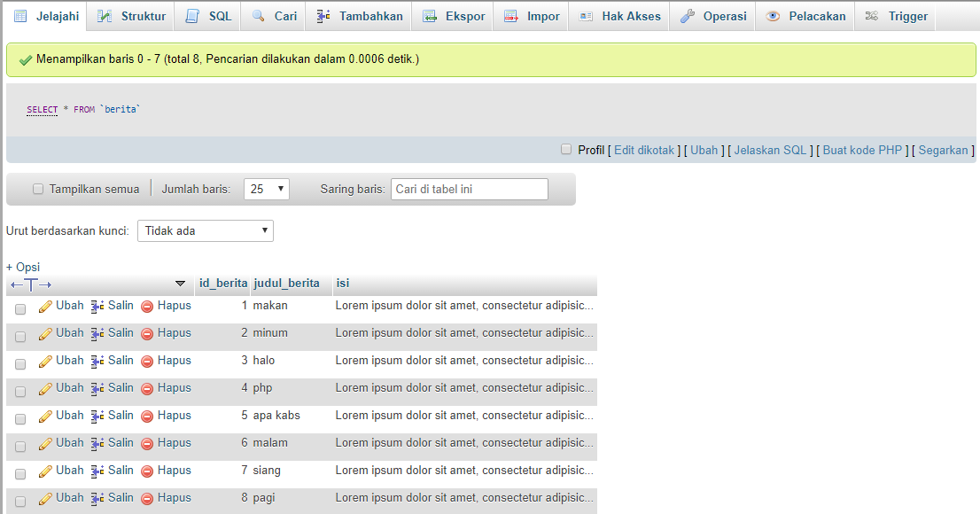Switch to the Struktur tab
This screenshot has height=514, width=980.
[129, 15]
